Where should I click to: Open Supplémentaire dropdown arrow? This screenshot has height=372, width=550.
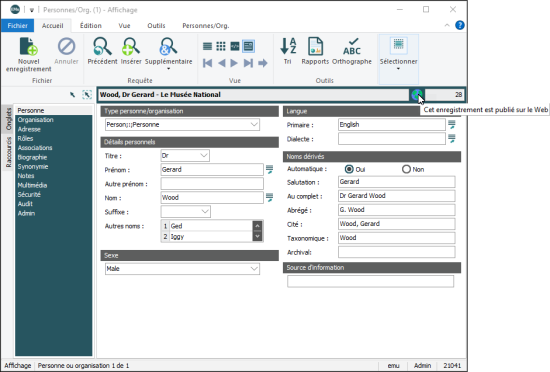[x=168, y=69]
